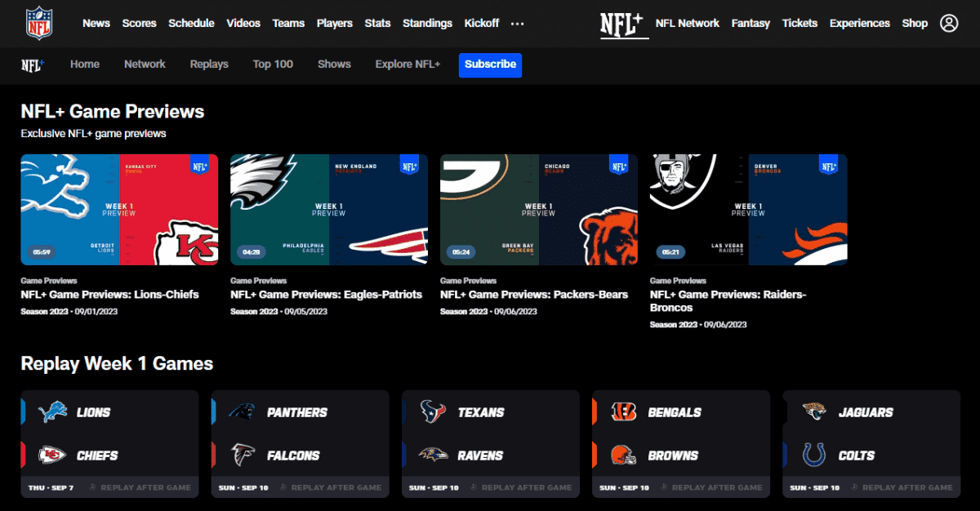The height and width of the screenshot is (511, 980).
Task: Go to Scores in top navigation
Action: (x=140, y=23)
